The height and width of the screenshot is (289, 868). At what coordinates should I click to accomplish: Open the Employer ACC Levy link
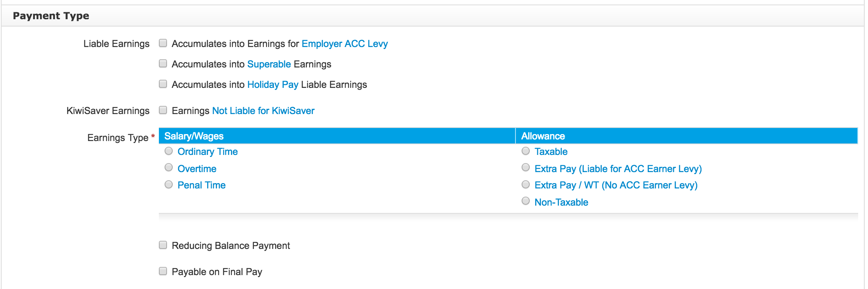pyautogui.click(x=345, y=44)
